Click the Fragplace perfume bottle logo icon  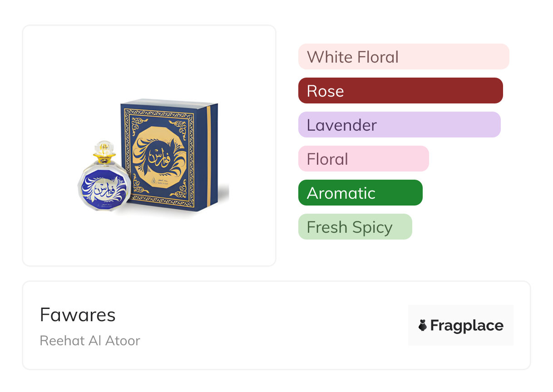tap(423, 325)
